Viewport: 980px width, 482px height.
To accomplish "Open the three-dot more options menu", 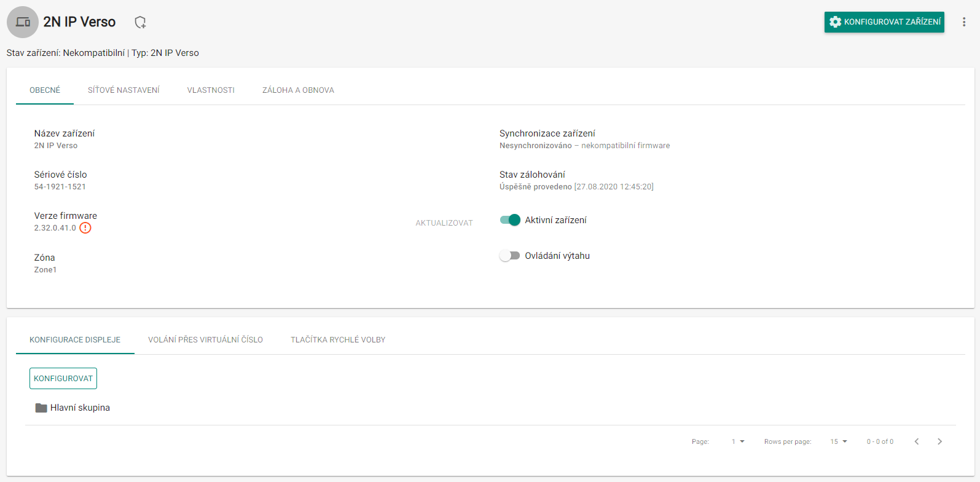I will click(x=964, y=22).
